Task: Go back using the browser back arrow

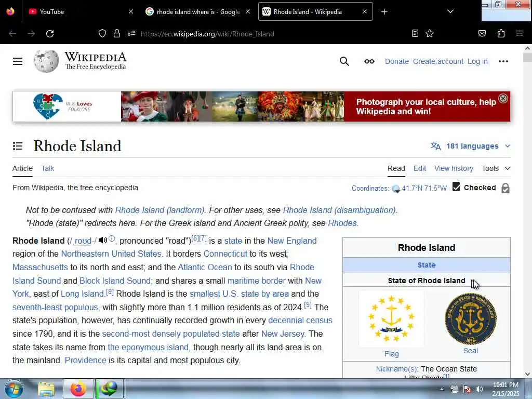Action: 12,34
